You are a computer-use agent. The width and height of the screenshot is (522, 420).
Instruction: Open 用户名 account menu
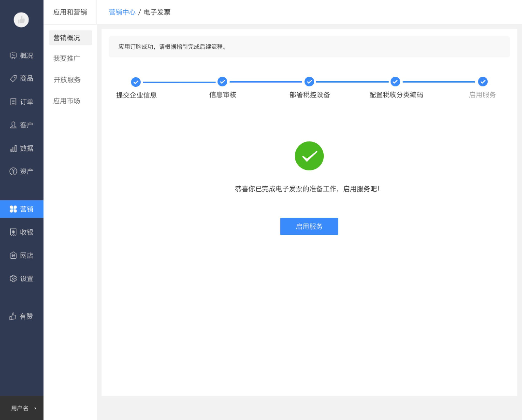tap(22, 408)
